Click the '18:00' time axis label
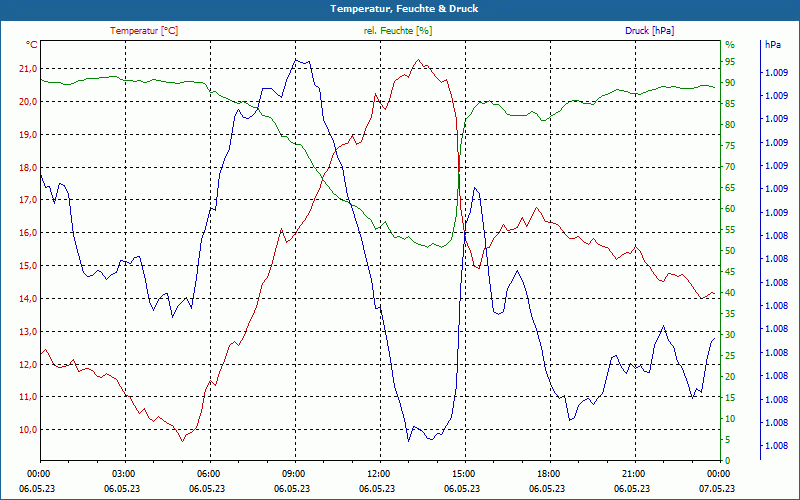The image size is (800, 500). (547, 473)
